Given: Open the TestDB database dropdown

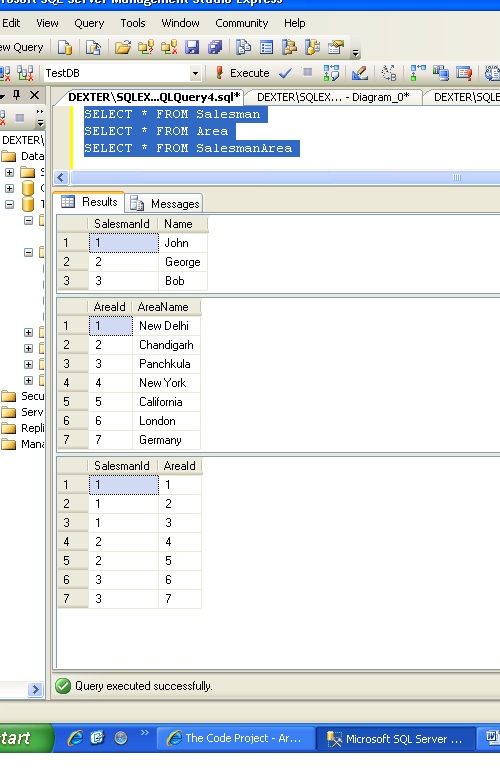Looking at the screenshot, I should (195, 73).
